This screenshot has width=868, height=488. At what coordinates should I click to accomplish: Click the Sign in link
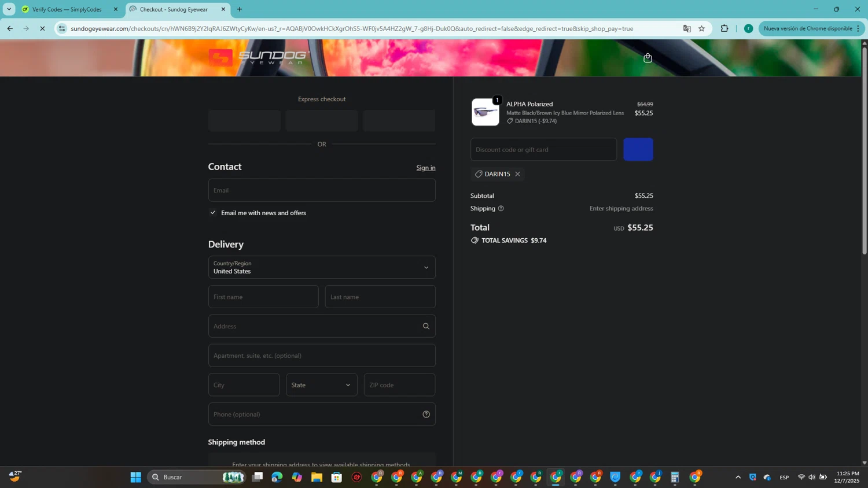coord(426,168)
